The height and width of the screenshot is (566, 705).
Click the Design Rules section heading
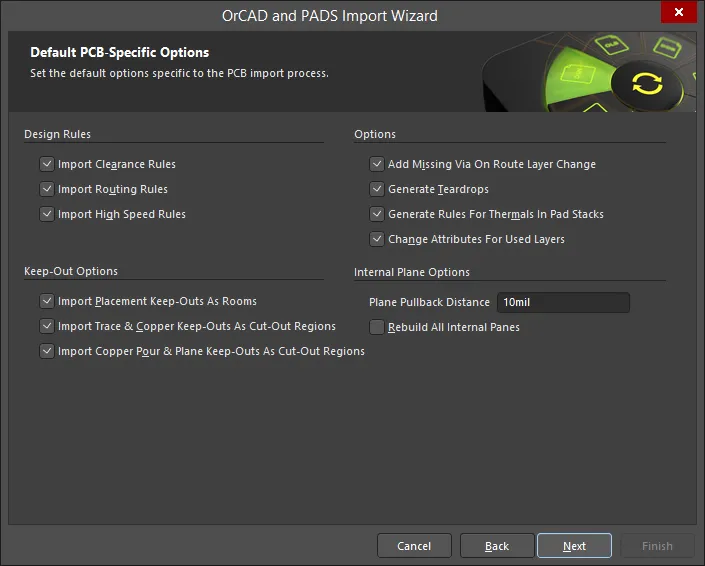(58, 134)
